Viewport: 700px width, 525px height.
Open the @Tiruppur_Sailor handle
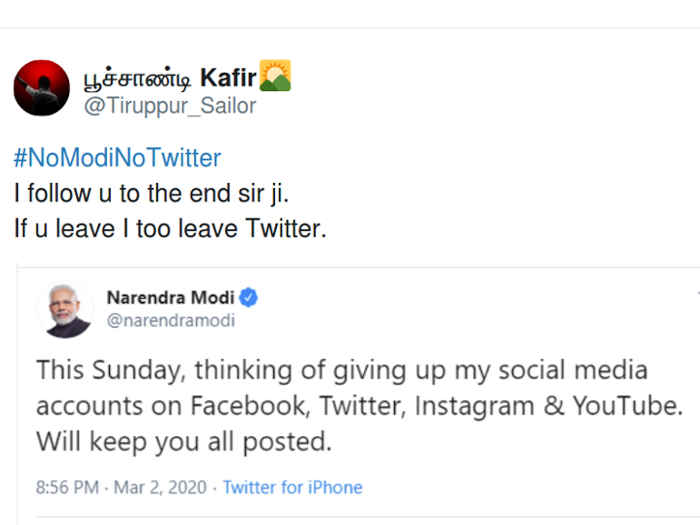pos(169,105)
